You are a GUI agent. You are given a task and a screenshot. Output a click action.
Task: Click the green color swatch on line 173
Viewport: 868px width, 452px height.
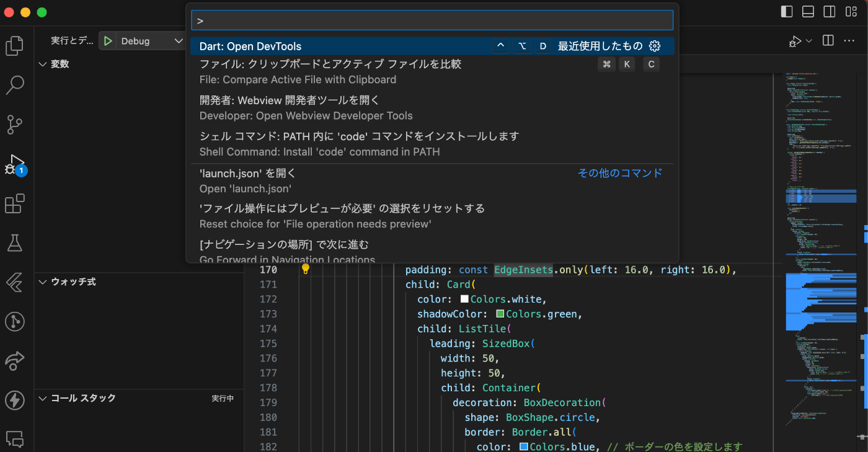point(500,314)
